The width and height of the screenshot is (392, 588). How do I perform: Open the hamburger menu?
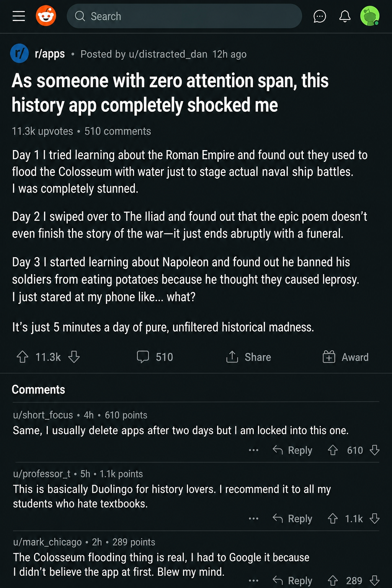coord(19,16)
